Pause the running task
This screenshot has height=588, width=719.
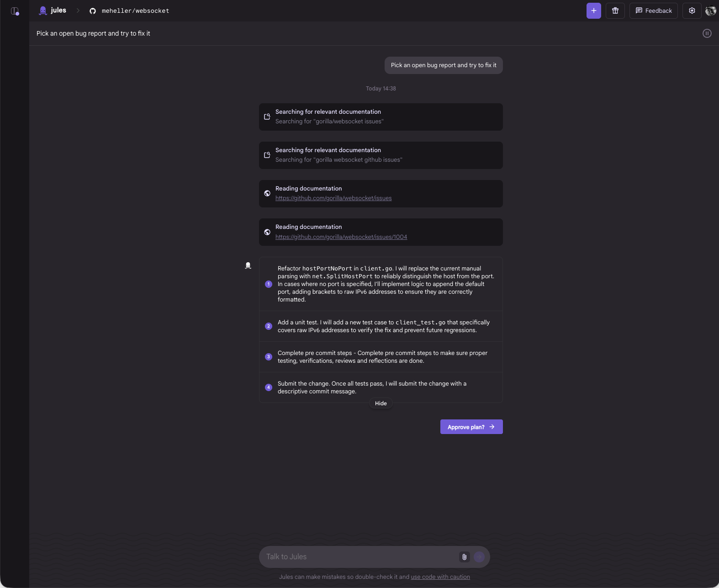tap(707, 33)
